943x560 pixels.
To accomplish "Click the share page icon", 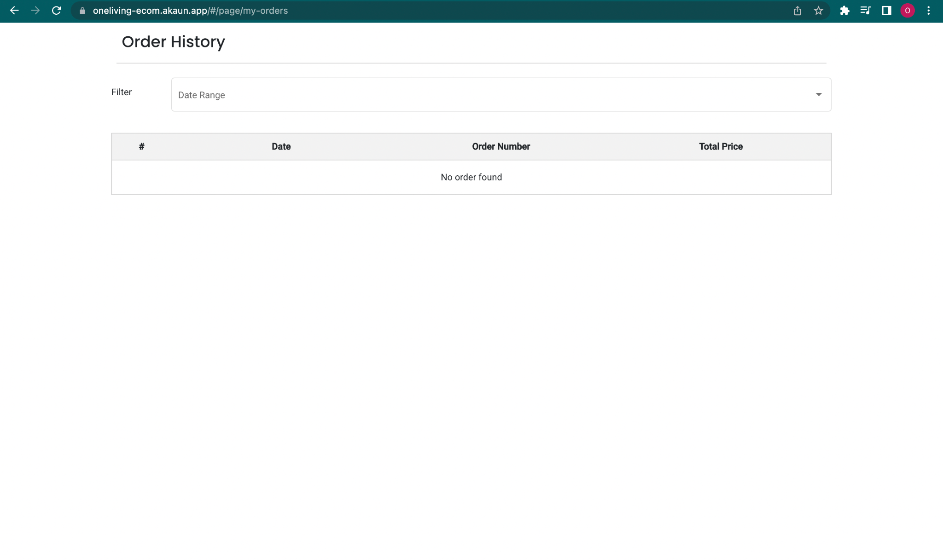I will tap(797, 11).
